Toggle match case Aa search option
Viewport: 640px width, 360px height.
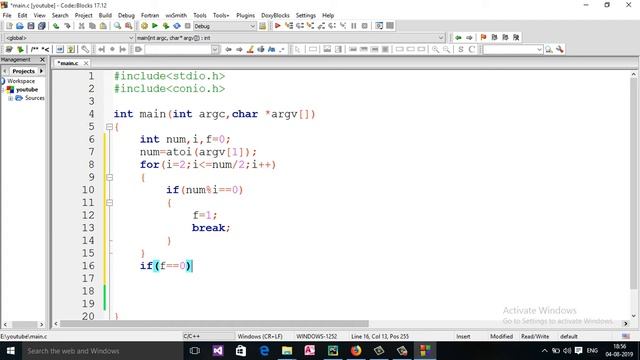coord(271,49)
